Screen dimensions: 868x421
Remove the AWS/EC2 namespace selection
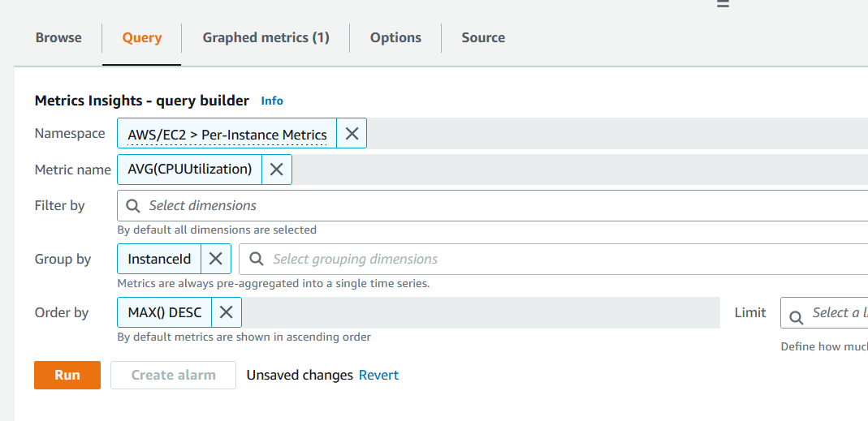pyautogui.click(x=352, y=134)
